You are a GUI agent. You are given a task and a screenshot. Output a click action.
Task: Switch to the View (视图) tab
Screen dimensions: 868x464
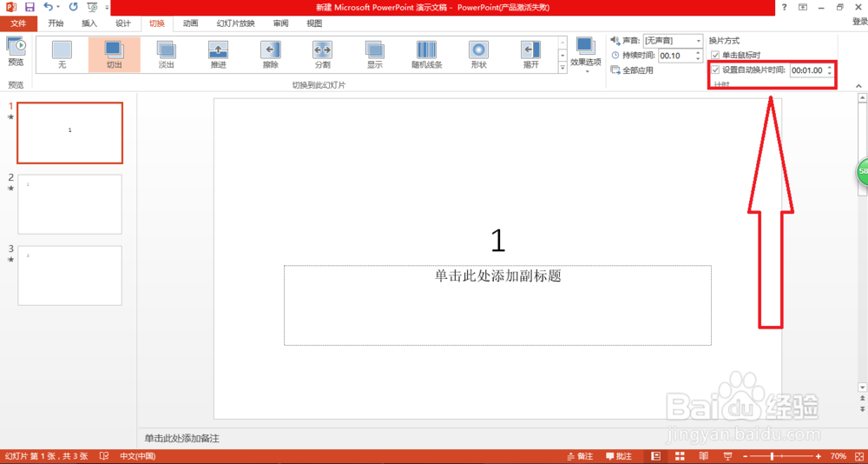click(314, 23)
